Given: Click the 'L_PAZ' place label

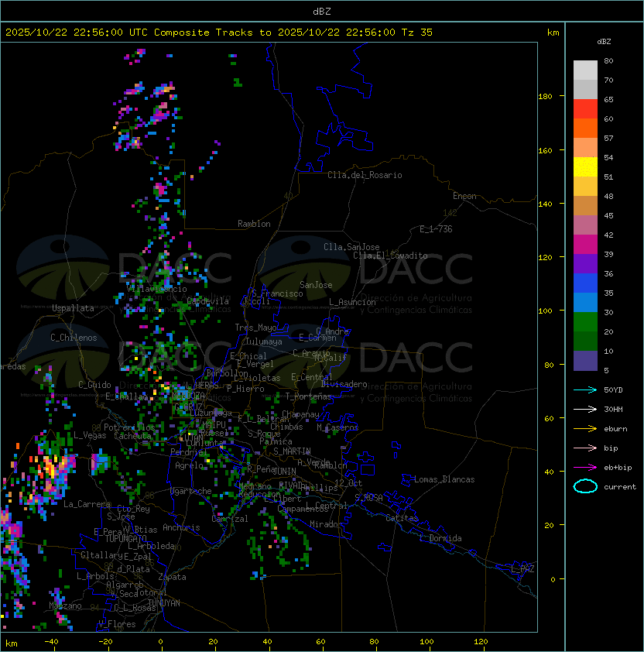Looking at the screenshot, I should (x=522, y=569).
